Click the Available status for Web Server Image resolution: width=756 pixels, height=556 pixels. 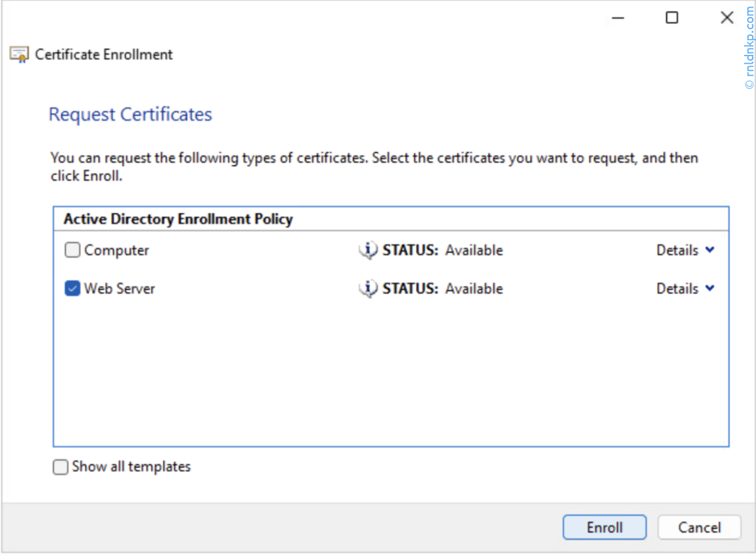coord(474,289)
